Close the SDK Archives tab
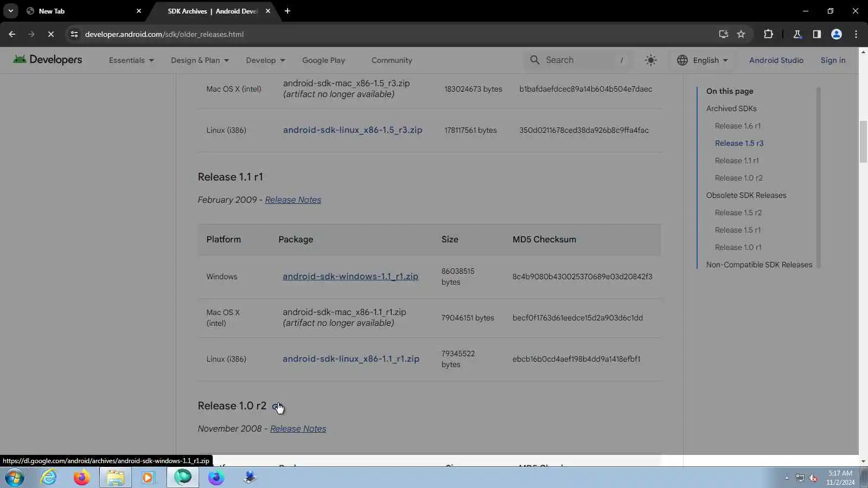Image resolution: width=868 pixels, height=488 pixels. [x=267, y=11]
